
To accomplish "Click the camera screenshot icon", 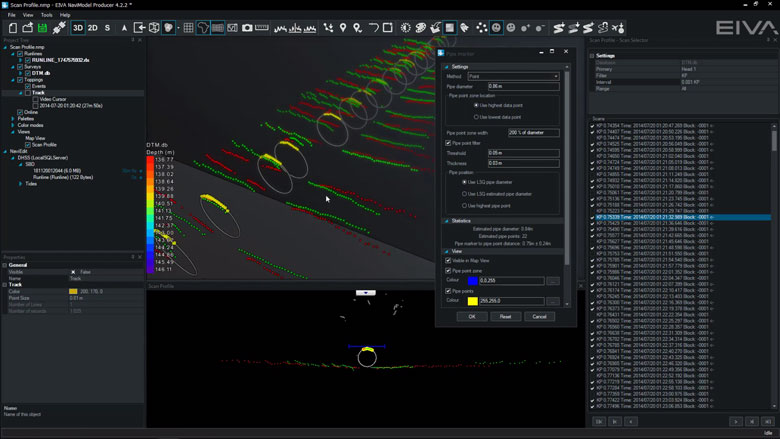I will pos(247,28).
